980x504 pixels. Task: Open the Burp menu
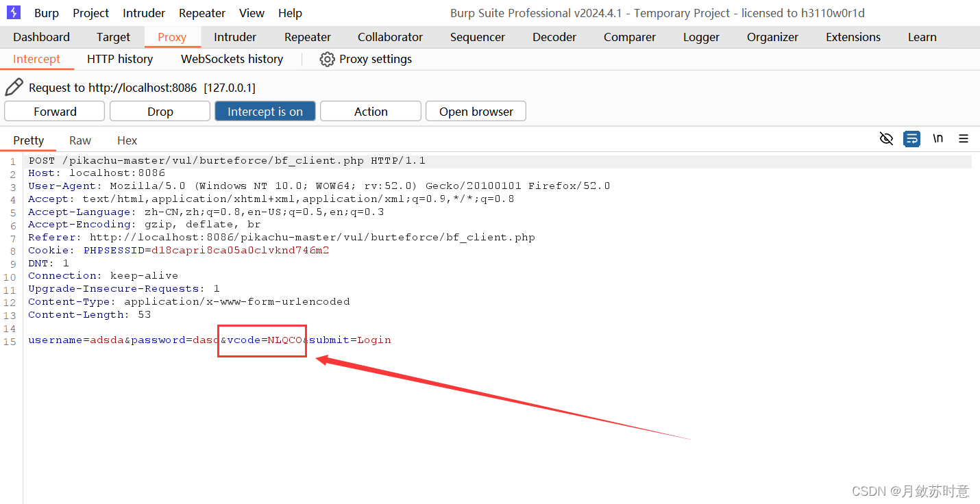click(47, 13)
